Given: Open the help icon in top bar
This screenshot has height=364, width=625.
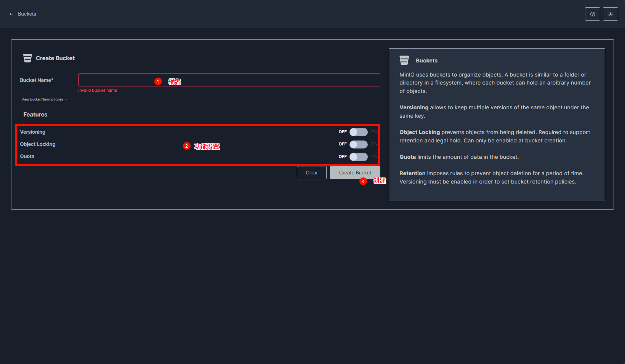Looking at the screenshot, I should (592, 14).
